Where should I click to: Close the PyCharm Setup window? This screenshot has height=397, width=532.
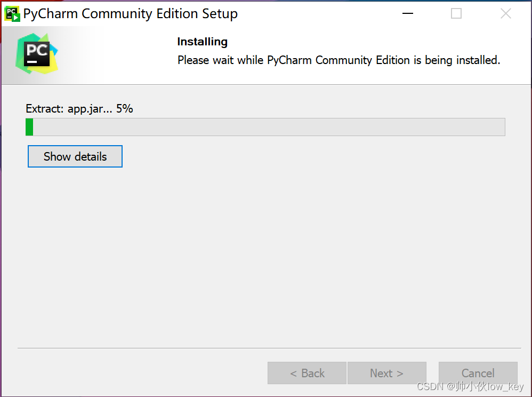pyautogui.click(x=505, y=13)
